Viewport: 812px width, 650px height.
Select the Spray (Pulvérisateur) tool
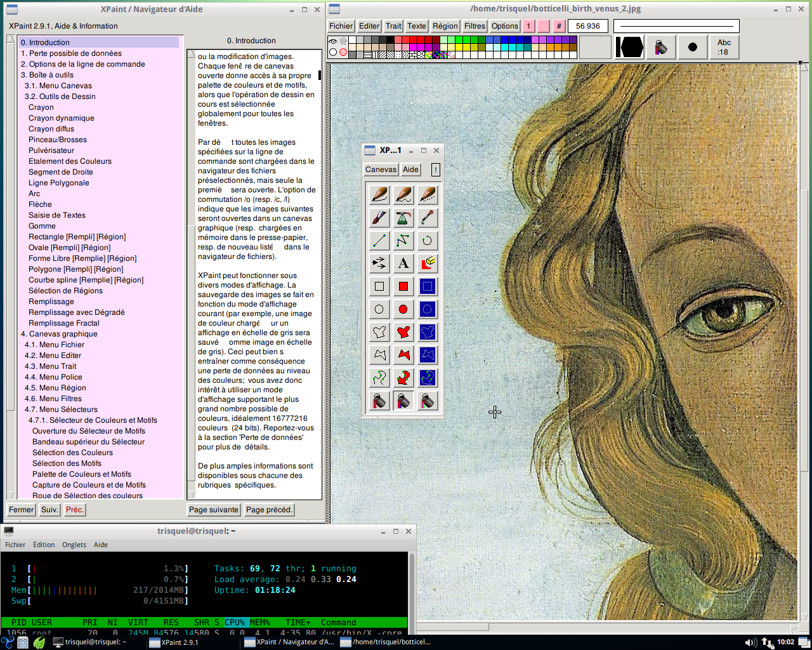click(403, 218)
